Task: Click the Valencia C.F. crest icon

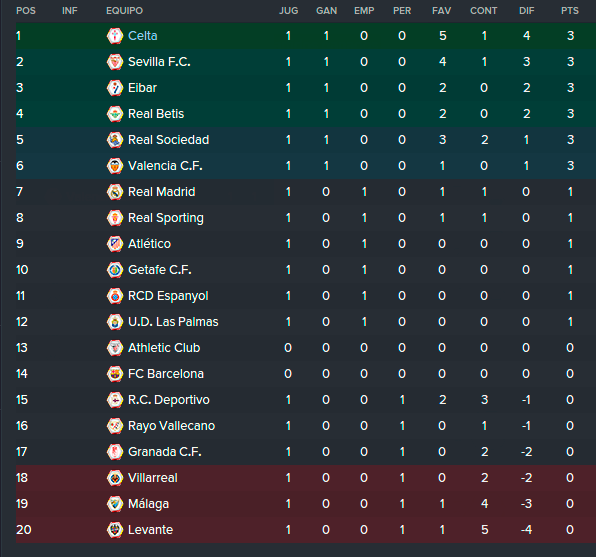Action: point(115,166)
